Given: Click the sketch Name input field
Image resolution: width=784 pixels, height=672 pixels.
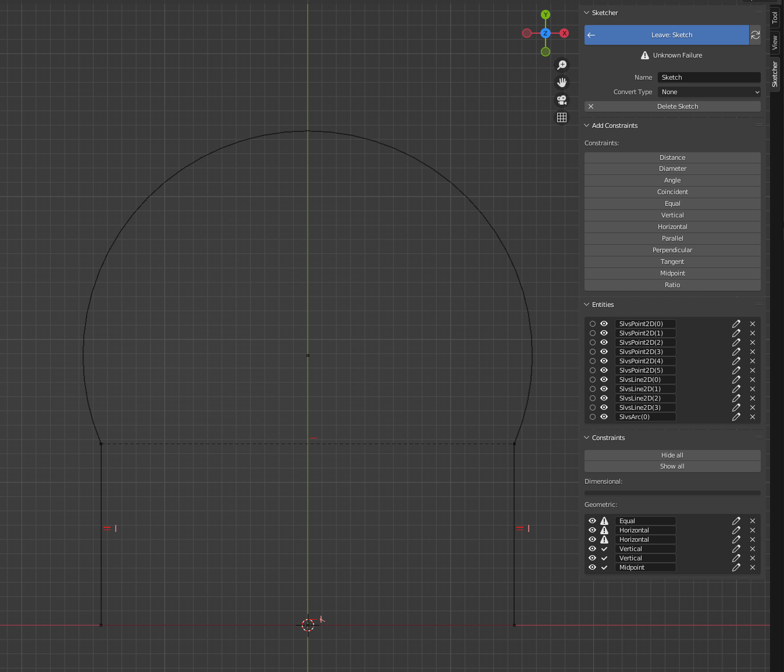Looking at the screenshot, I should 709,77.
